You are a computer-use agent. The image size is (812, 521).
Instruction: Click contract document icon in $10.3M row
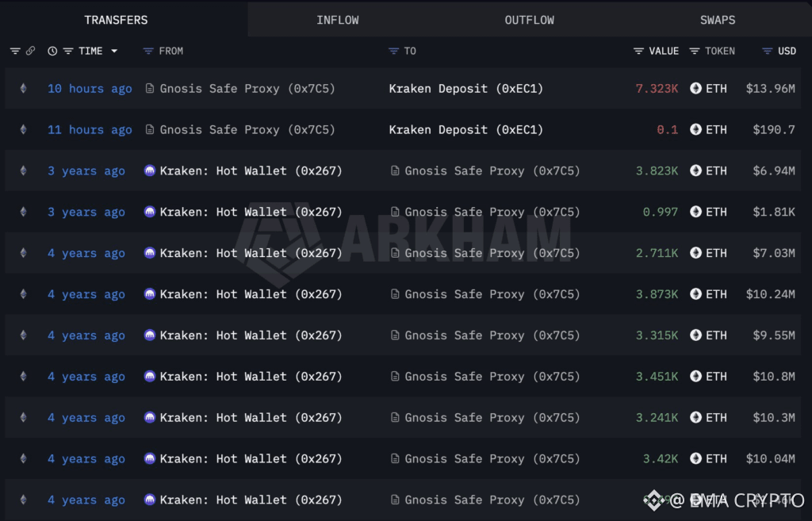pyautogui.click(x=395, y=417)
